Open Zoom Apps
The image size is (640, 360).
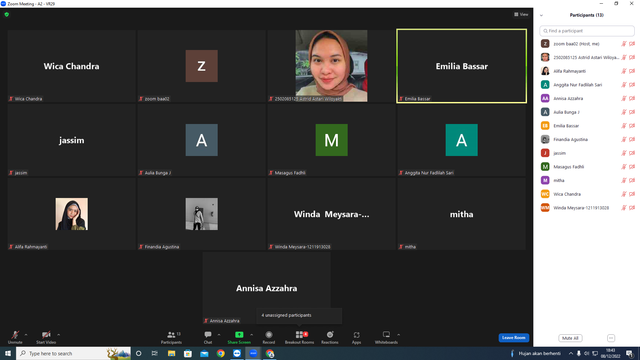pos(356,337)
